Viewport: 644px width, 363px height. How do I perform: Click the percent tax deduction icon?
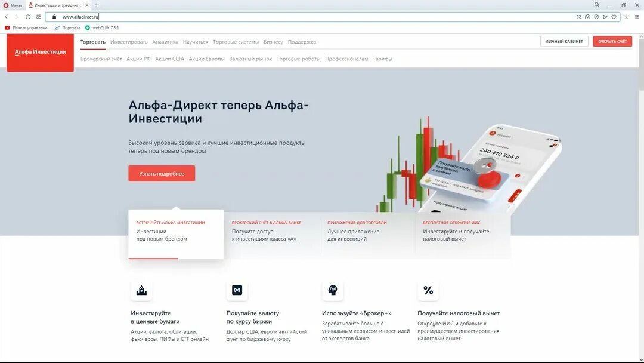[428, 290]
